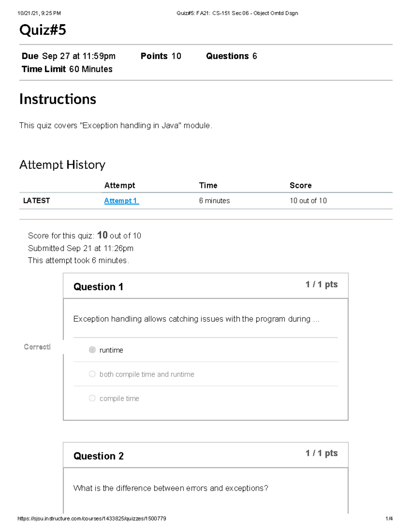Click the Question 1 points indicator
411x532 pixels.
321,284
